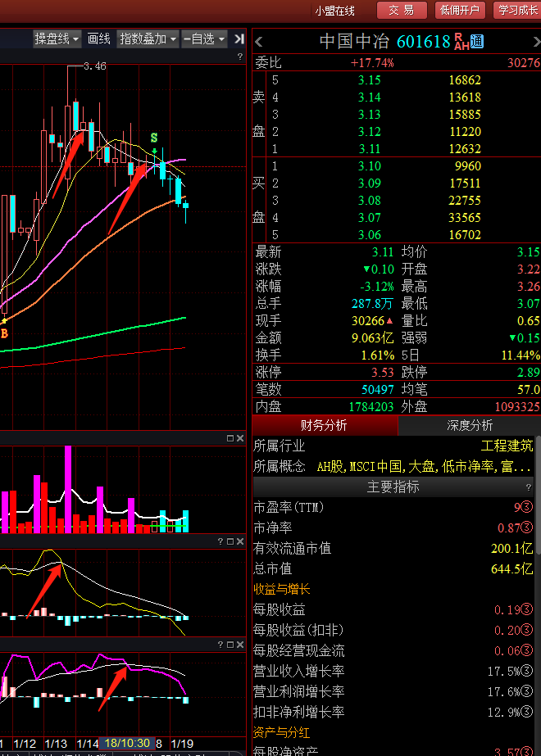The height and width of the screenshot is (756, 541).
Task: Switch to the 深度分析 tab
Action: pyautogui.click(x=470, y=425)
